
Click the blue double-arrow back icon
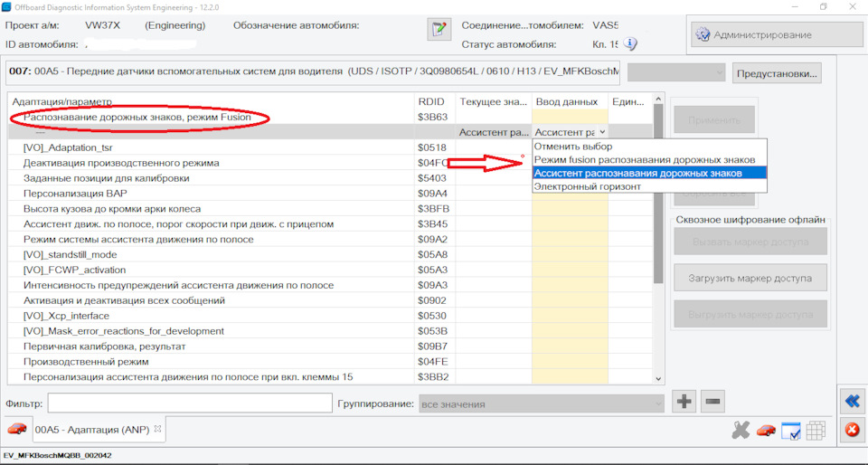pyautogui.click(x=853, y=401)
